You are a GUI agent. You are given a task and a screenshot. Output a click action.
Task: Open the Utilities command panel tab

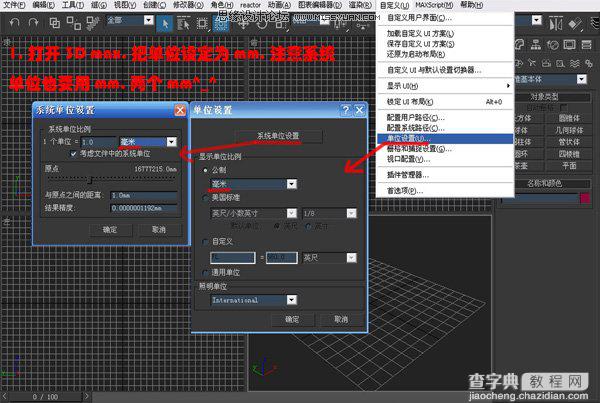click(587, 45)
